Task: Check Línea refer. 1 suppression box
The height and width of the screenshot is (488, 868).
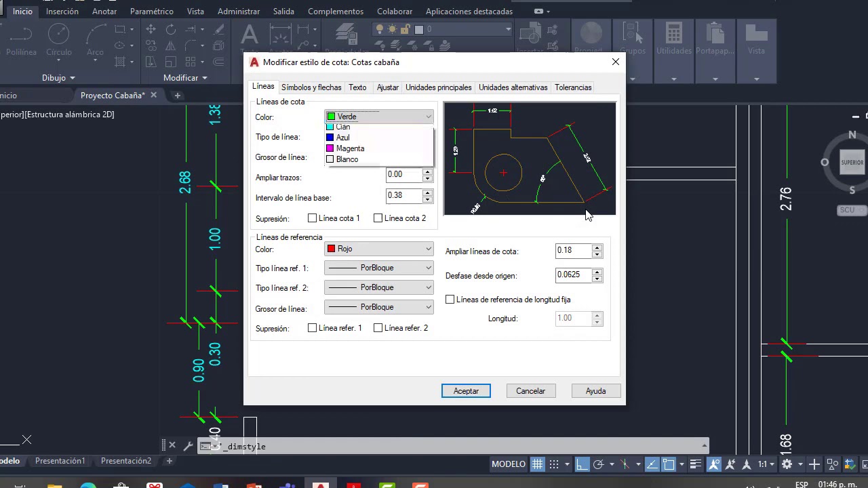Action: [x=312, y=328]
